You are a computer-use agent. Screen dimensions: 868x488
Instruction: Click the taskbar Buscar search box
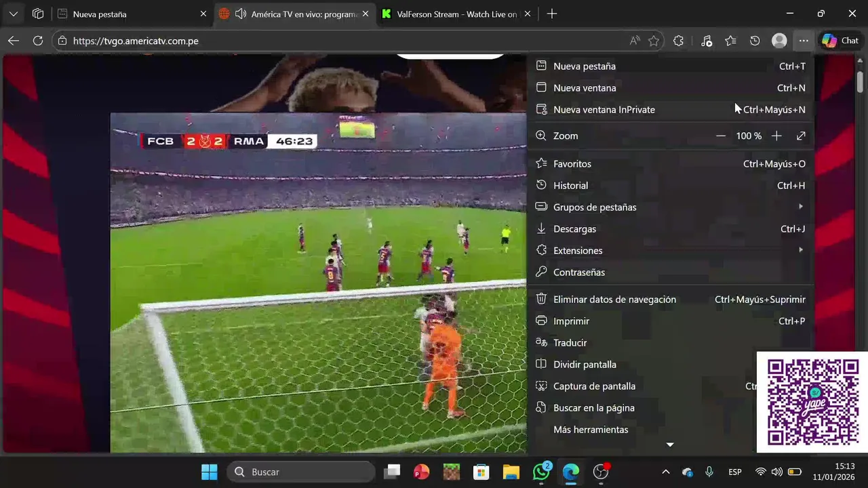coord(300,472)
